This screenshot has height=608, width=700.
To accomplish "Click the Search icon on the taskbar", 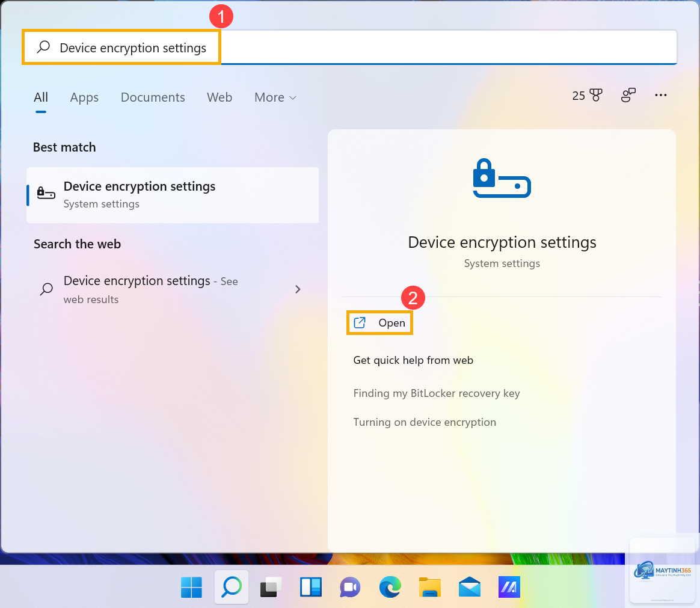I will pos(232,587).
